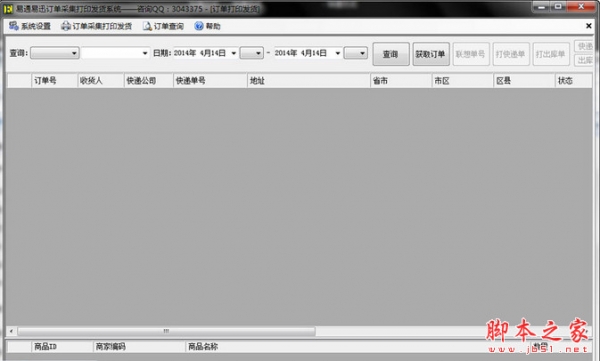The image size is (600, 361).
Task: Click the 收货人 column header
Action: [101, 81]
